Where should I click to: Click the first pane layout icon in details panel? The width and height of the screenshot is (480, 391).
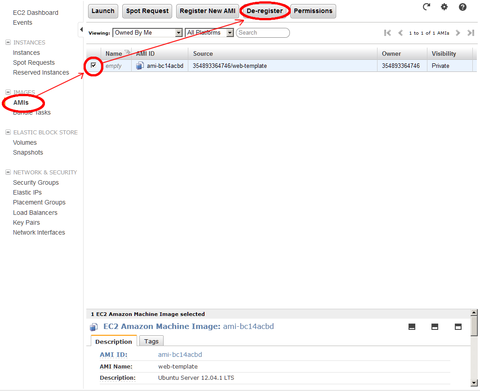coord(412,327)
